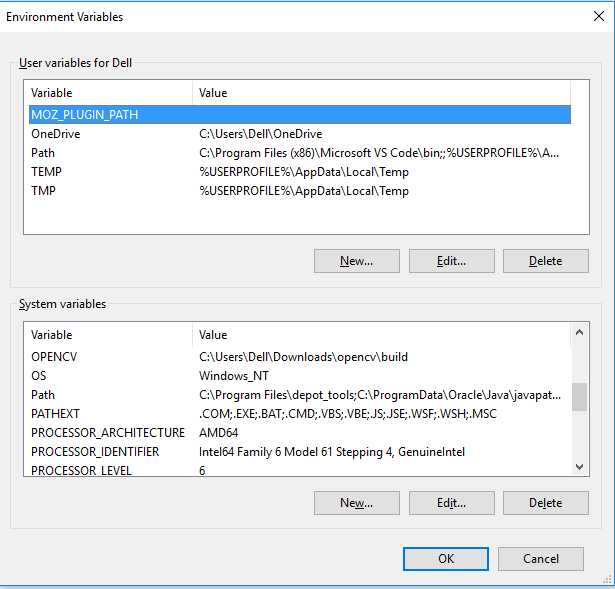
Task: Click the .COM;.EXE;.BAT value
Action: point(348,414)
